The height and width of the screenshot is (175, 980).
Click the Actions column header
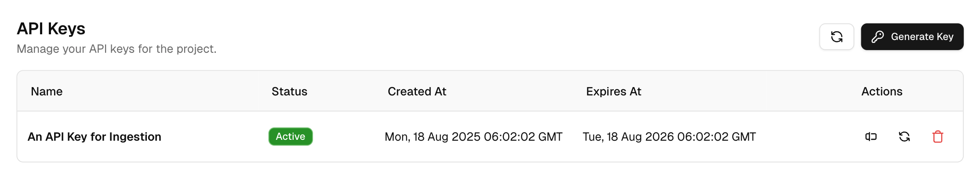pos(882,91)
